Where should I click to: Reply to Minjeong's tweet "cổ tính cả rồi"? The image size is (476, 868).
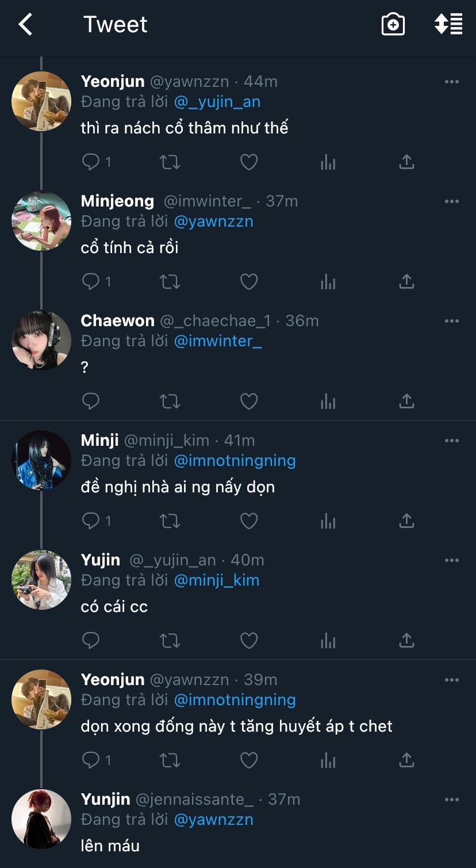click(x=91, y=281)
